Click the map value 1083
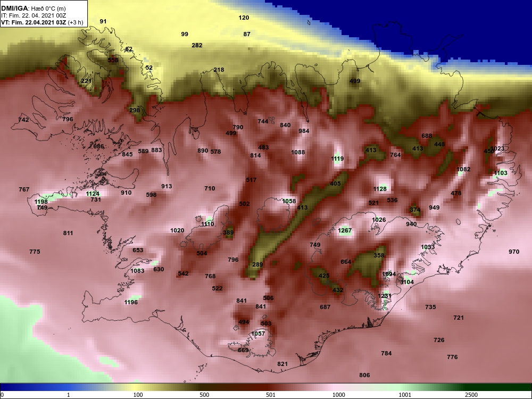 coord(137,271)
